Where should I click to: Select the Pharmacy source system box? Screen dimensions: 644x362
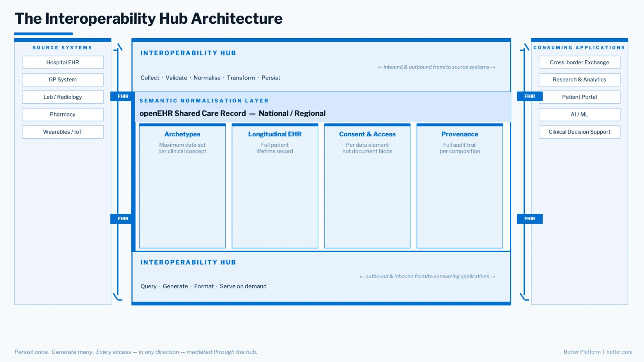pos(62,115)
